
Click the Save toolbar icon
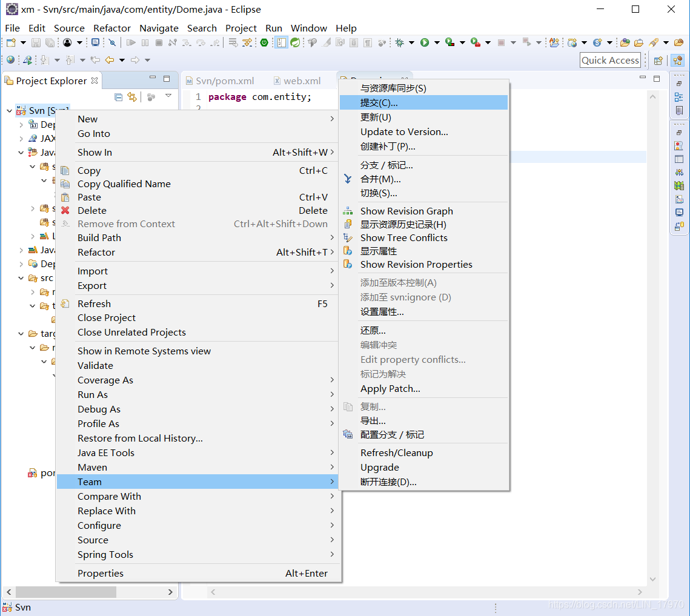pos(36,42)
